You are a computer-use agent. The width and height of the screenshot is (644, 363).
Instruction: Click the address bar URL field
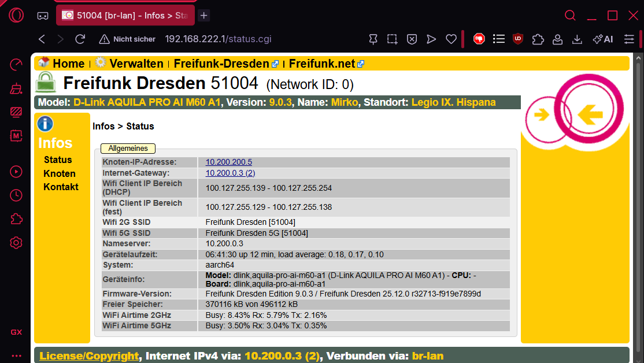(x=218, y=39)
